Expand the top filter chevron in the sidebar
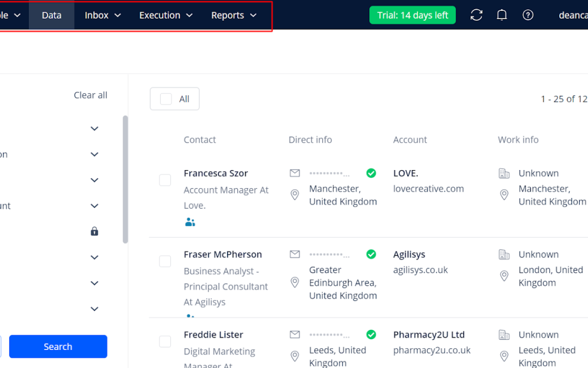 coord(94,128)
